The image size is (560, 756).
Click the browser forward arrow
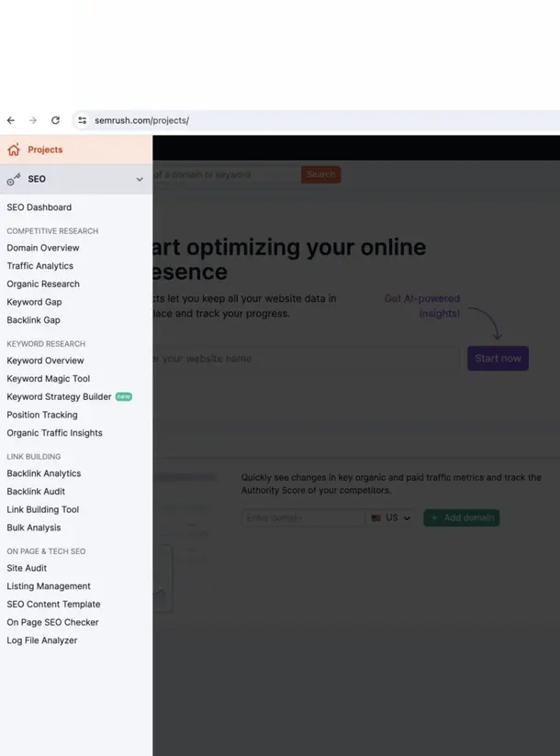point(33,120)
